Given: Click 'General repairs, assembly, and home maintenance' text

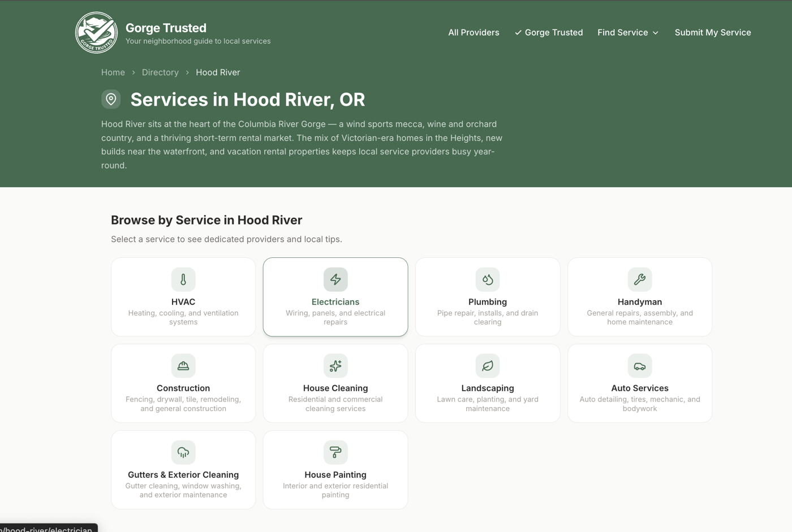Looking at the screenshot, I should (640, 318).
